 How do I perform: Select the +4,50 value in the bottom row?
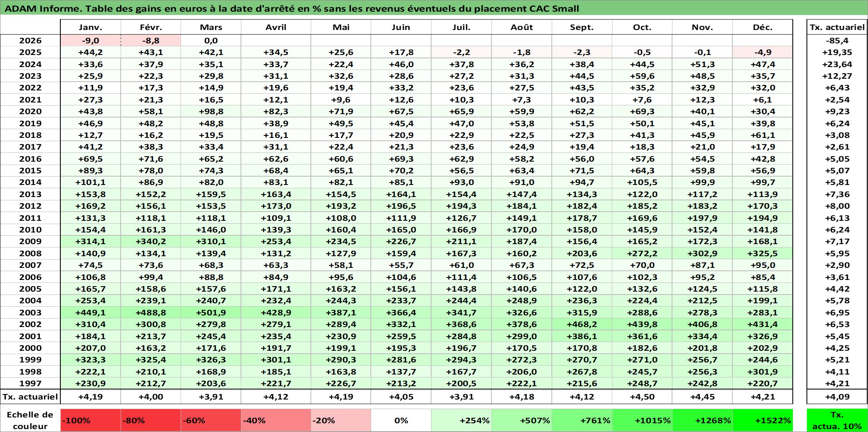coord(642,397)
